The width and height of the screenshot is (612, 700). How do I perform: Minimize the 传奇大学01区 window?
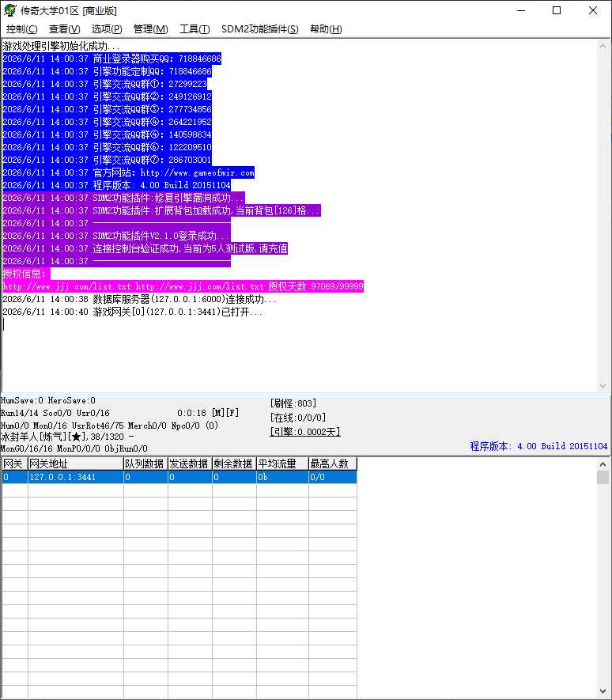pyautogui.click(x=521, y=10)
